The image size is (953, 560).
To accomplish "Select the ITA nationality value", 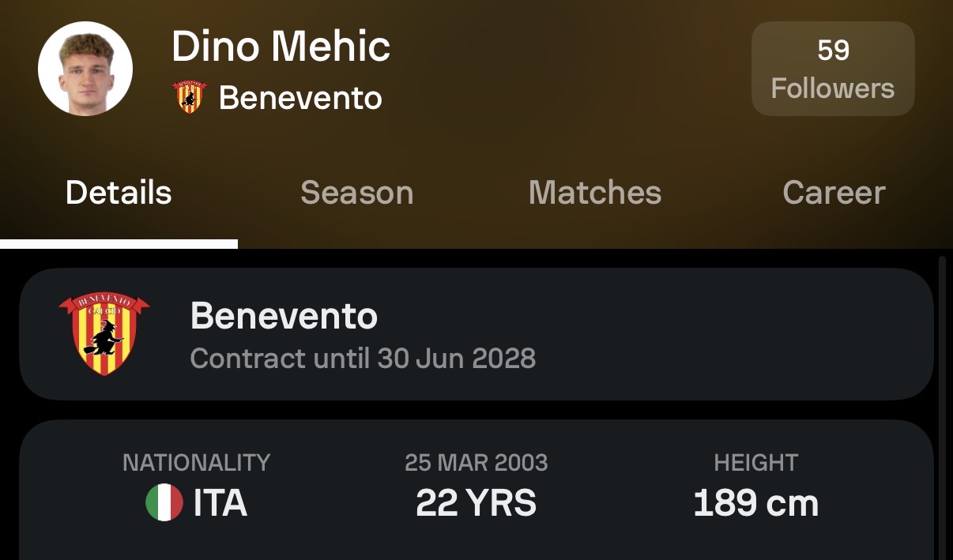I will coord(220,503).
